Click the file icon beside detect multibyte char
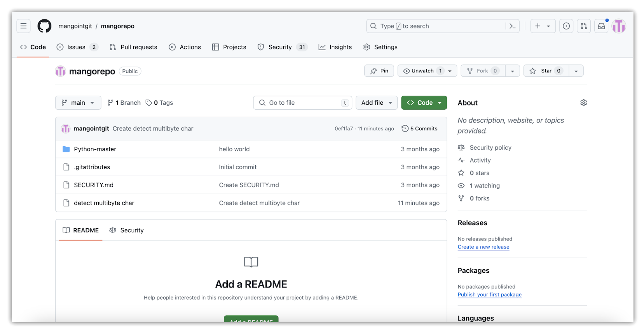Viewport: 644px width, 333px height. point(66,203)
